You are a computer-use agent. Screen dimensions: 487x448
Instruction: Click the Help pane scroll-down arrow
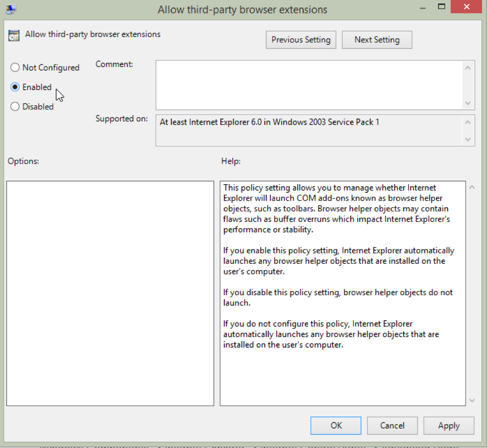pos(472,401)
